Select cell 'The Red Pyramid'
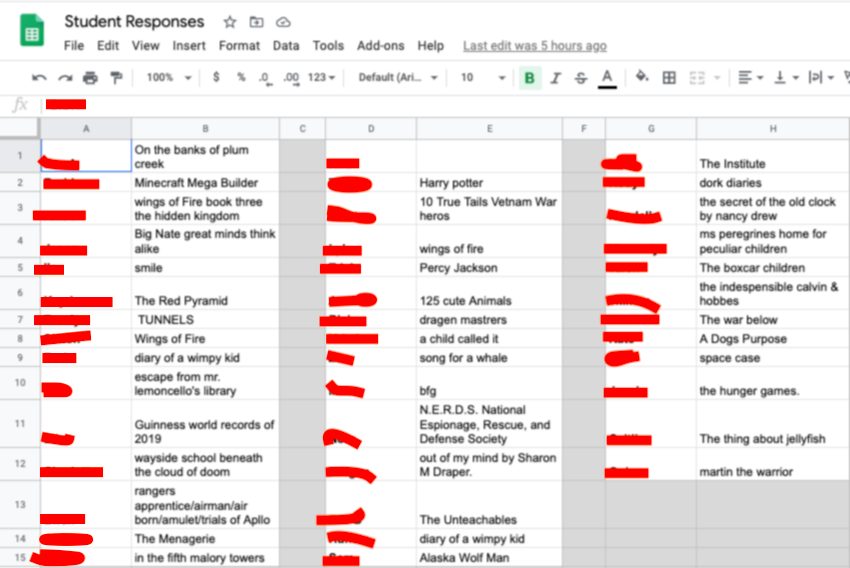 205,294
